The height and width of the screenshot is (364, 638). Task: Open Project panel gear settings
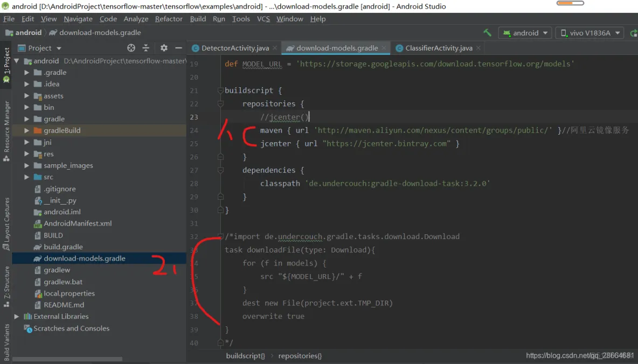[164, 48]
